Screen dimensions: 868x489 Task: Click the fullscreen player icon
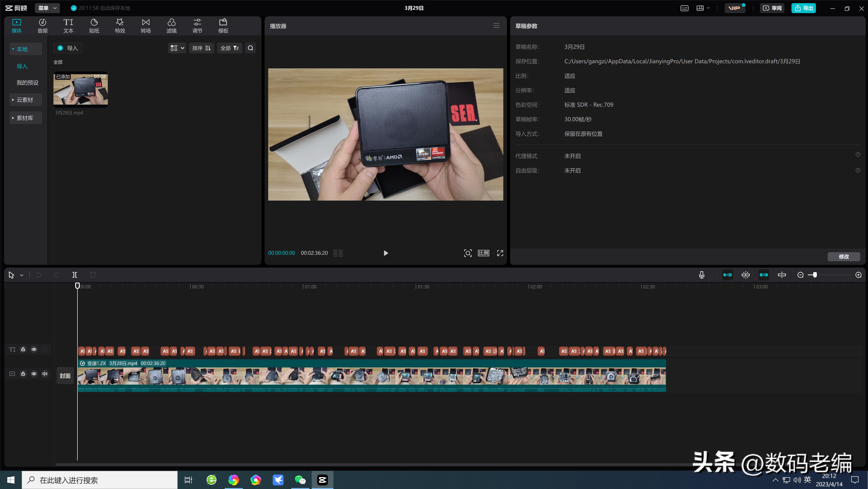click(500, 253)
